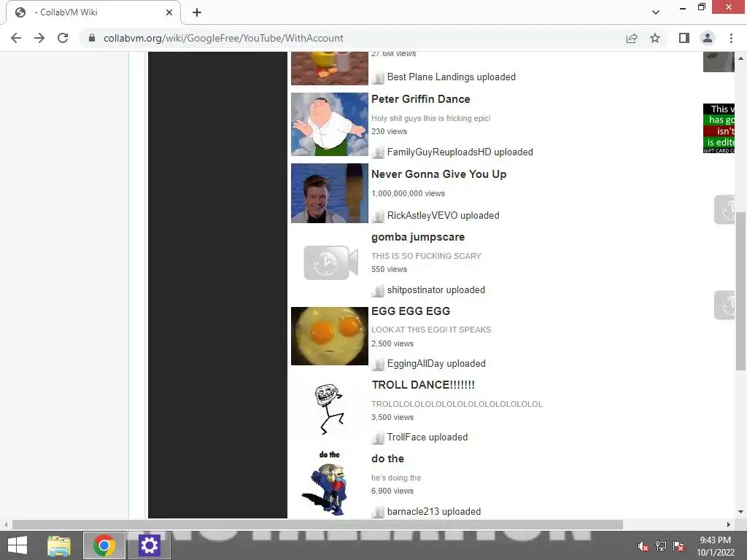The width and height of the screenshot is (747, 560).
Task: Open the Peter Griffin Dance video title
Action: (421, 99)
